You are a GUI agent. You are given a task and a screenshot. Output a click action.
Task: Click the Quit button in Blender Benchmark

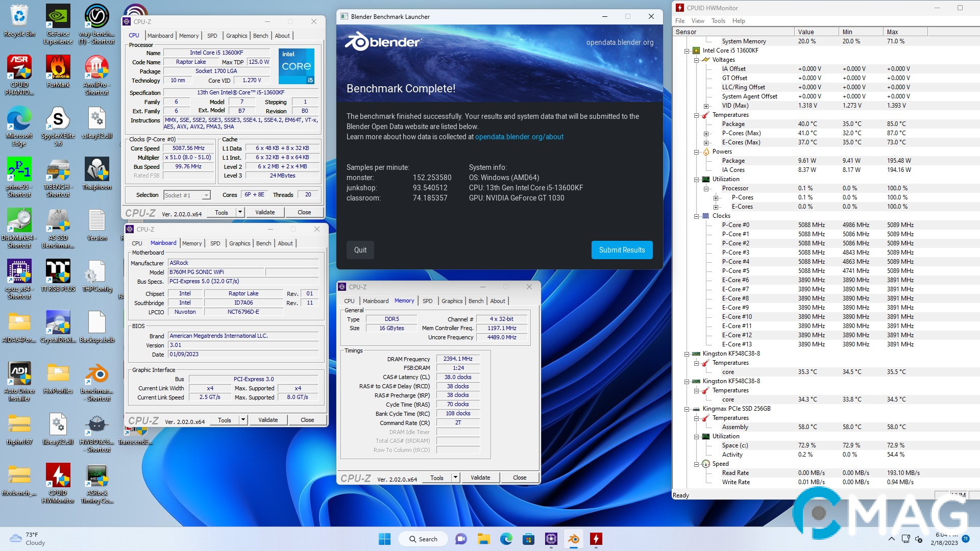tap(360, 250)
